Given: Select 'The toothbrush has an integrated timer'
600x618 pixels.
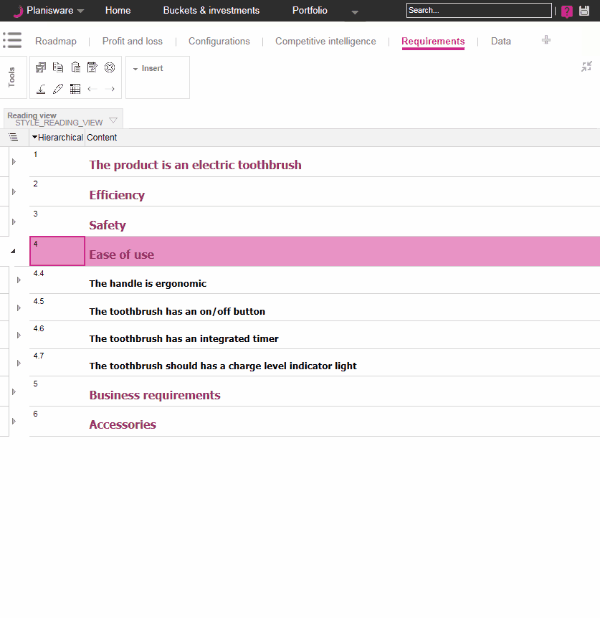Looking at the screenshot, I should tap(184, 339).
